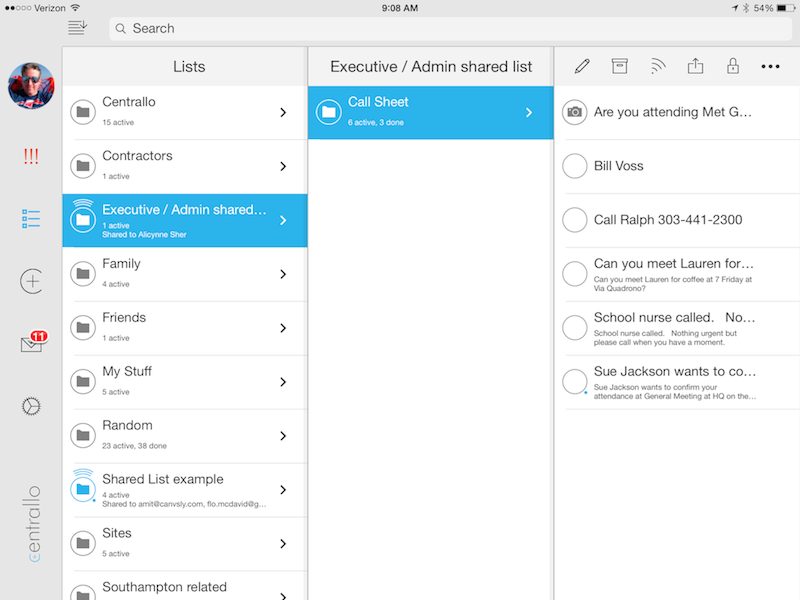Open the archive box icon

pos(619,67)
